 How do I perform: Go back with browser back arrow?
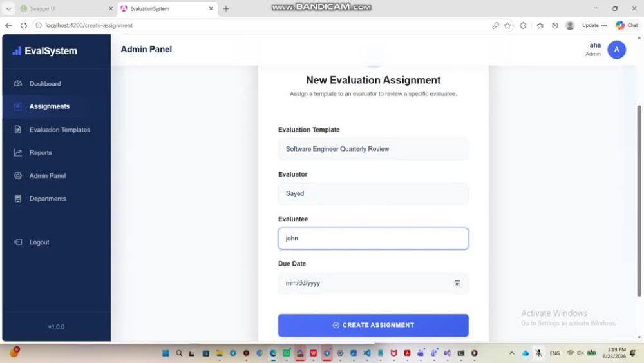8,26
